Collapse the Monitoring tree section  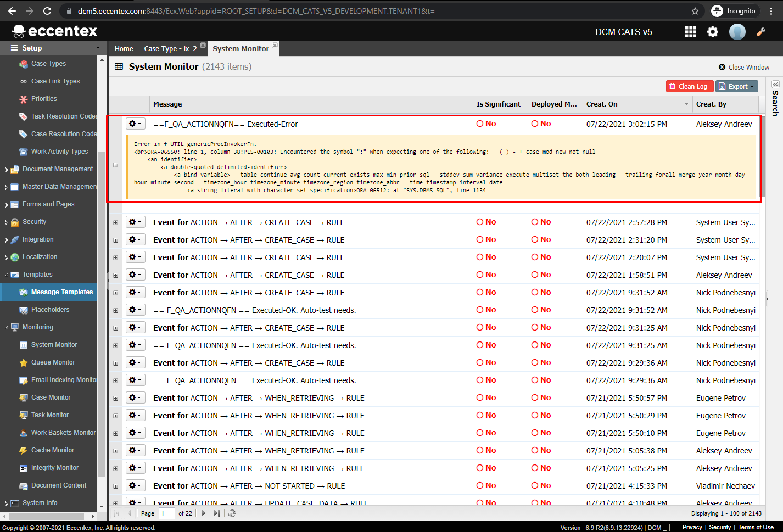point(6,328)
